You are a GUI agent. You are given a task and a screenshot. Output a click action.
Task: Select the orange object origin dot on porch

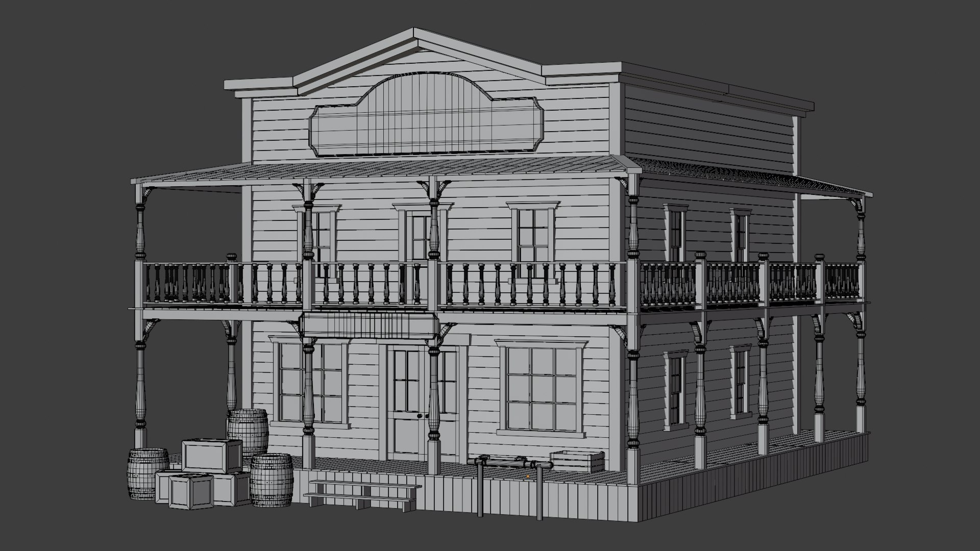click(x=528, y=476)
